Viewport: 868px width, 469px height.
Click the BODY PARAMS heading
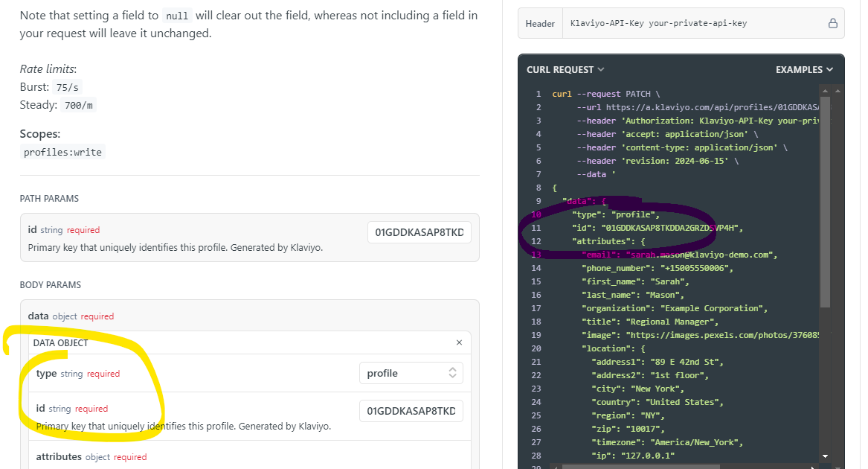click(51, 285)
